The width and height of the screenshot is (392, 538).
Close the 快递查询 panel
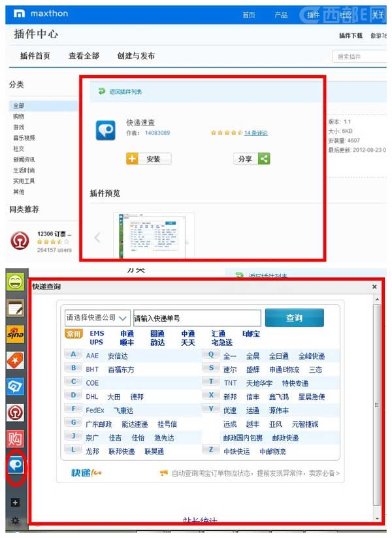pyautogui.click(x=374, y=286)
